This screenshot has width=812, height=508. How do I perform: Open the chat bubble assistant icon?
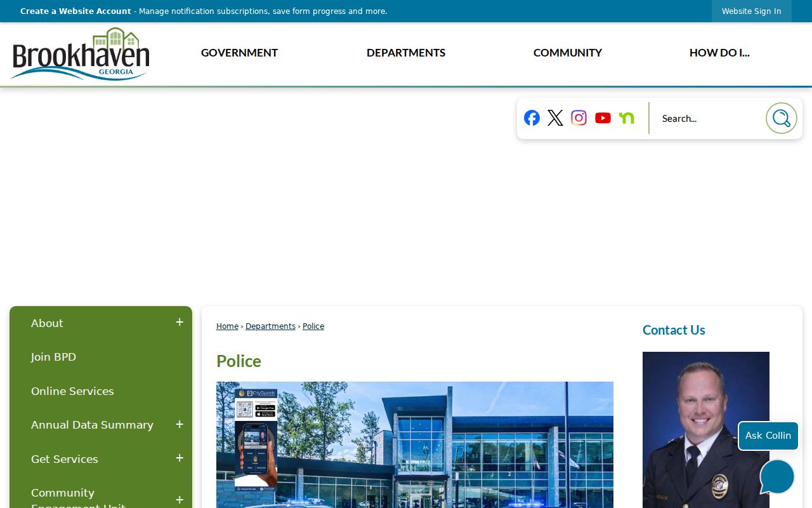point(777,476)
